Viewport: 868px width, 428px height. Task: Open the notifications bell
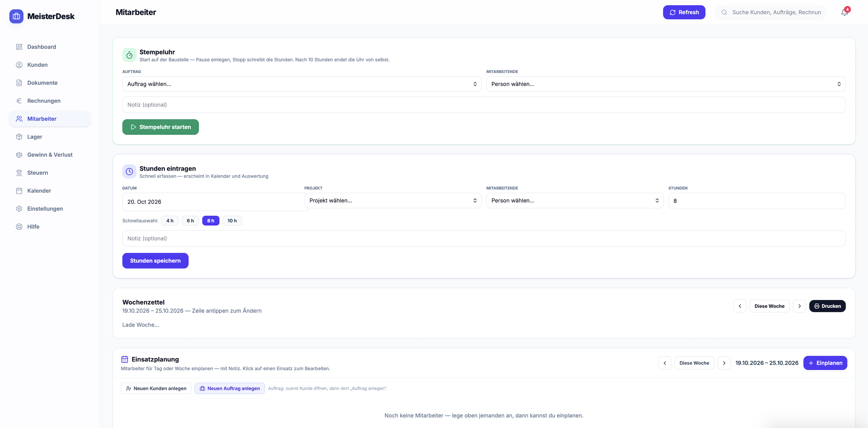(x=844, y=12)
